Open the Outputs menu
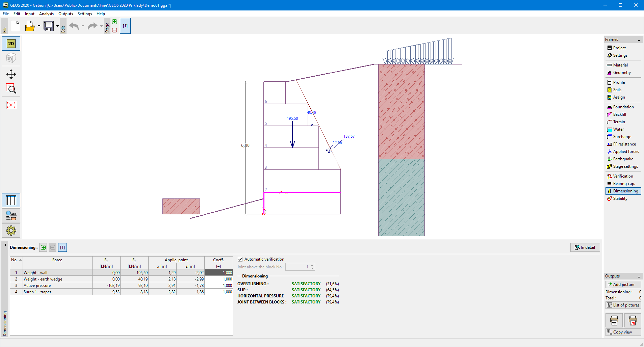 pos(66,14)
